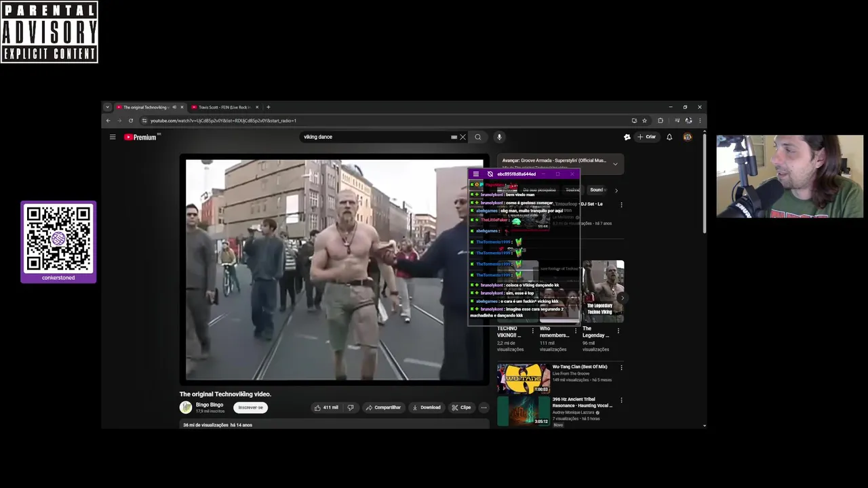The height and width of the screenshot is (488, 868).
Task: Expand the Avançar Groove Armada playlist panel
Action: click(615, 163)
